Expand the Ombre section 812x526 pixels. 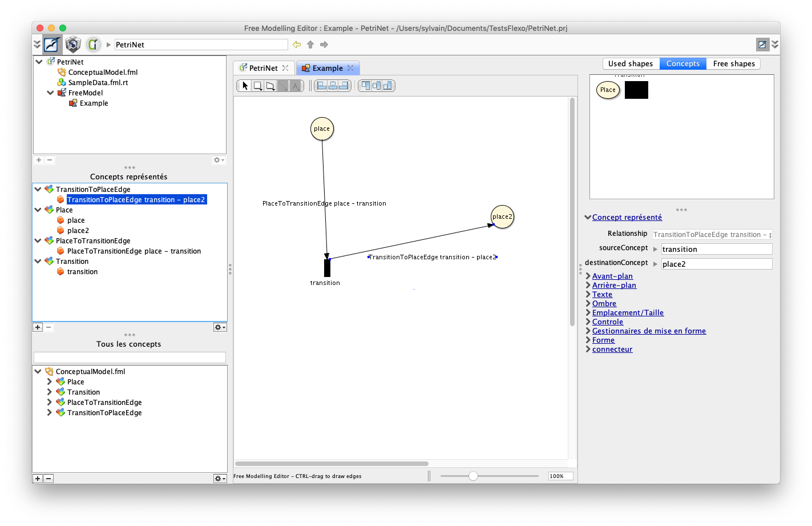588,303
